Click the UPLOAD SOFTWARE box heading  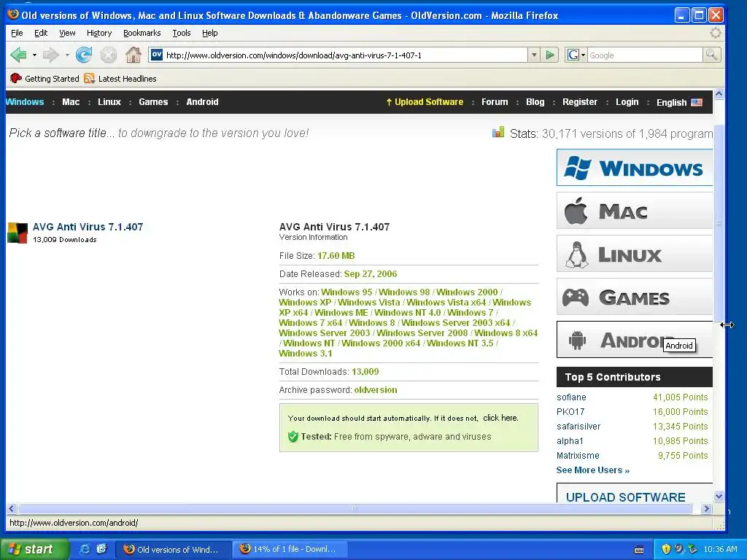[625, 497]
